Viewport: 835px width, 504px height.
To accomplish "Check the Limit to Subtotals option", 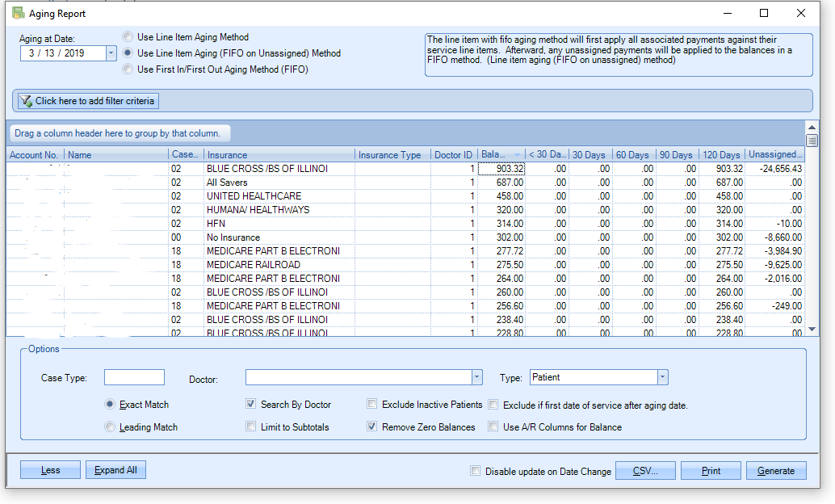I will click(x=250, y=426).
